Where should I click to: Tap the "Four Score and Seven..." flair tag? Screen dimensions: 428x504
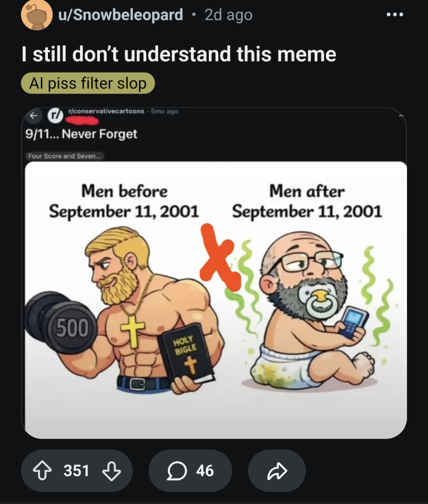coord(64,156)
